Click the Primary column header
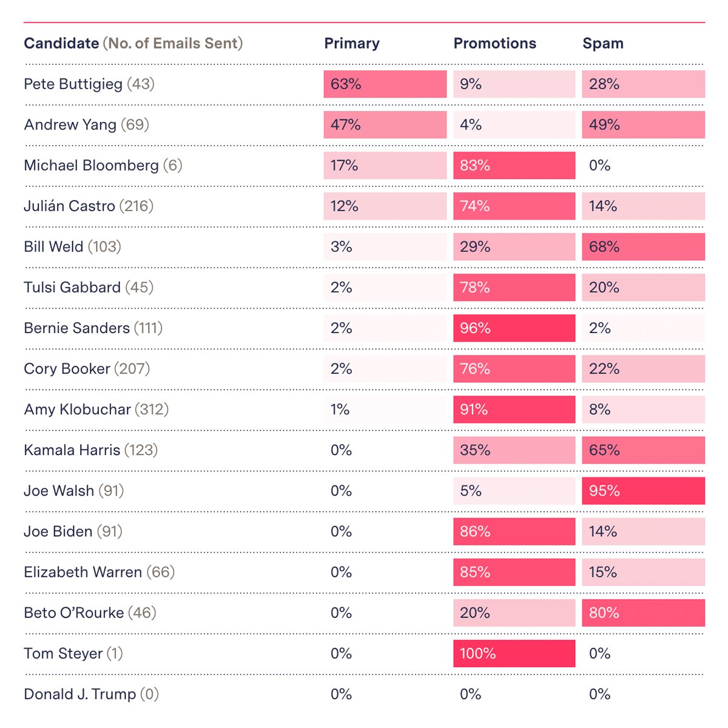This screenshot has width=728, height=728. [352, 44]
